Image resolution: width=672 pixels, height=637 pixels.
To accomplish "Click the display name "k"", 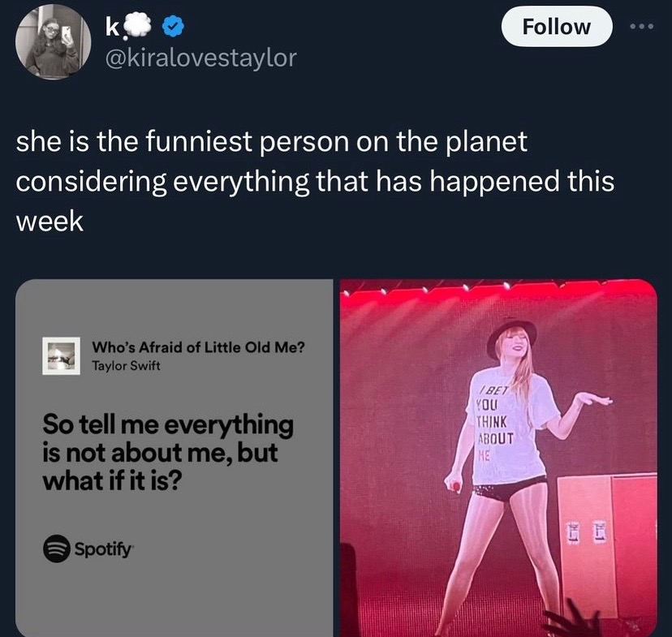I will (111, 29).
